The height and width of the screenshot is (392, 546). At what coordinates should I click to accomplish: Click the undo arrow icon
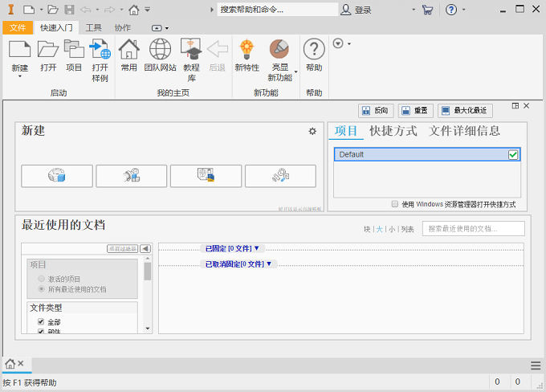[85, 10]
